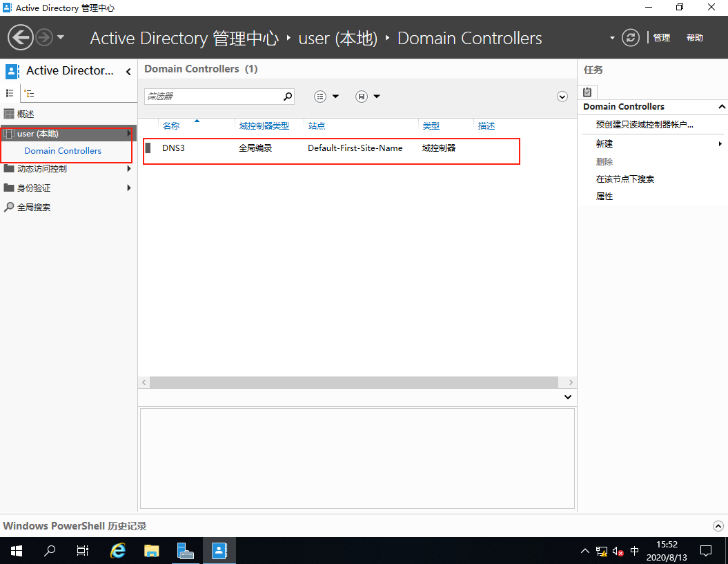The height and width of the screenshot is (564, 728).
Task: Sort by 名称 column header
Action: click(171, 125)
